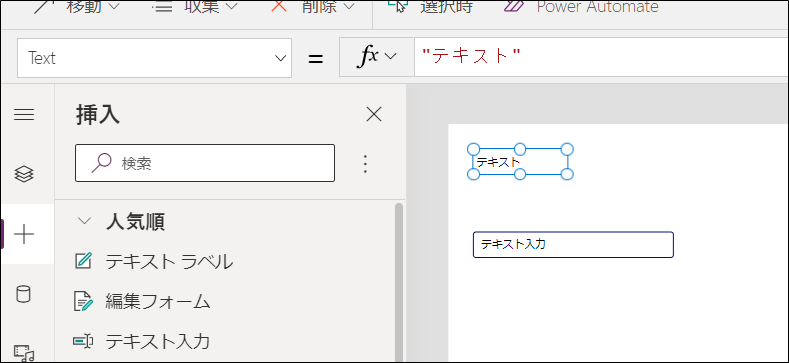Open the Media icon in sidebar
789x363 pixels.
(x=24, y=352)
